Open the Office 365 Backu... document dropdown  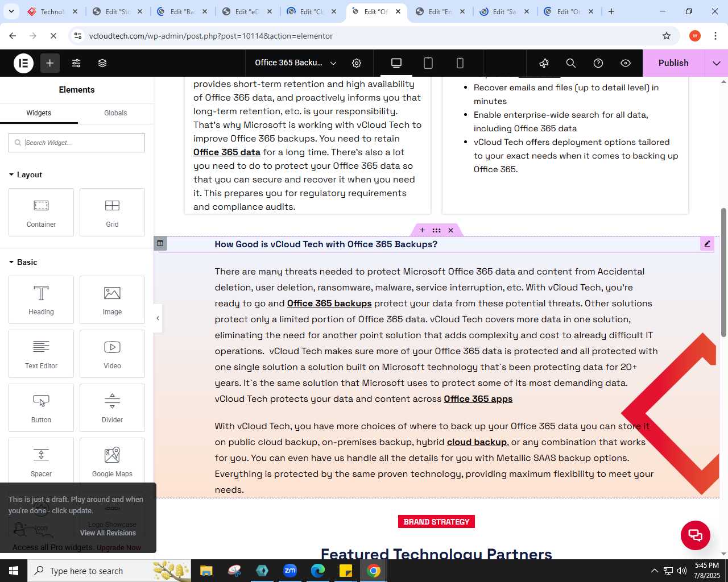pos(296,63)
